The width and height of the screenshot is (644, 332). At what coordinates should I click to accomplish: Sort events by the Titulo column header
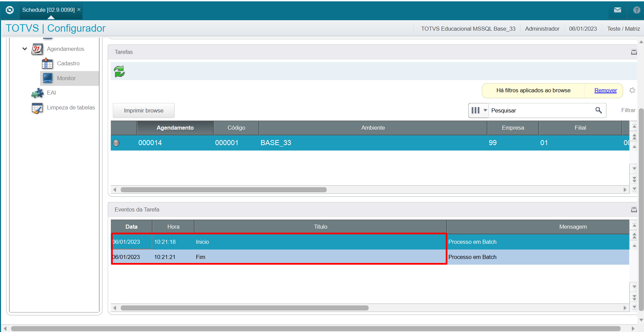[320, 227]
